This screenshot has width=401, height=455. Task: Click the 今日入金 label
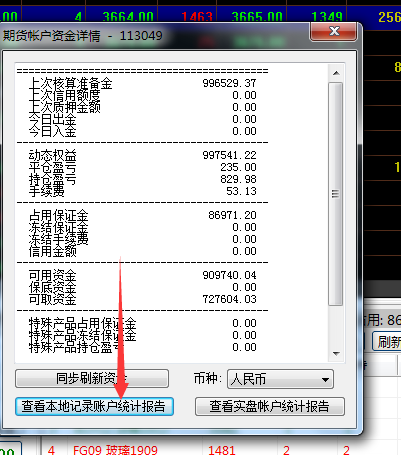(52, 131)
